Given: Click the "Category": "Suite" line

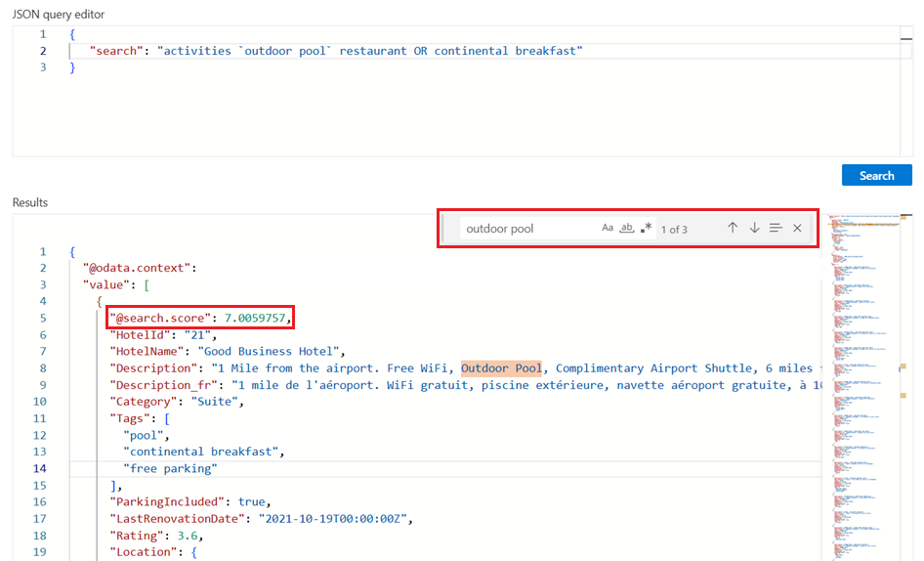Looking at the screenshot, I should [x=177, y=402].
